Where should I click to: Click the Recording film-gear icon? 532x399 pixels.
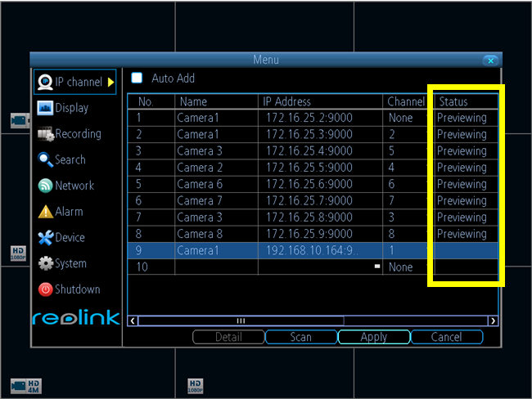pos(46,134)
